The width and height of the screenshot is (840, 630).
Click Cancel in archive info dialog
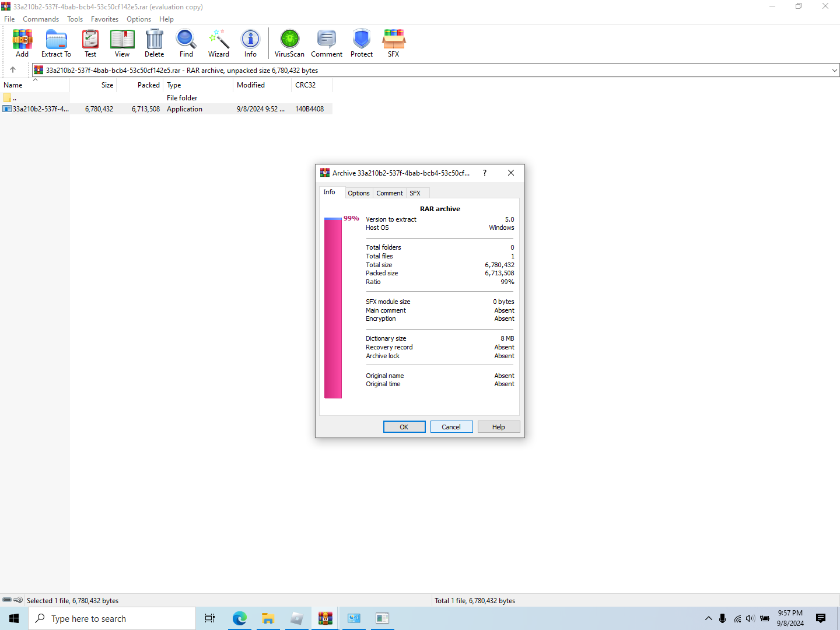pyautogui.click(x=452, y=427)
